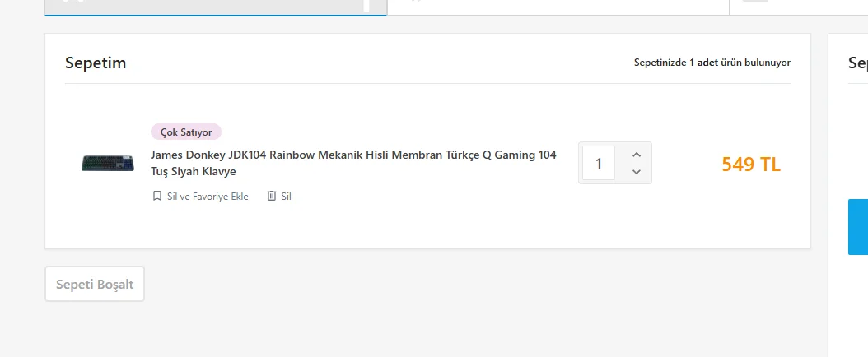
Task: Increase quantity with the up arrow
Action: [636, 155]
